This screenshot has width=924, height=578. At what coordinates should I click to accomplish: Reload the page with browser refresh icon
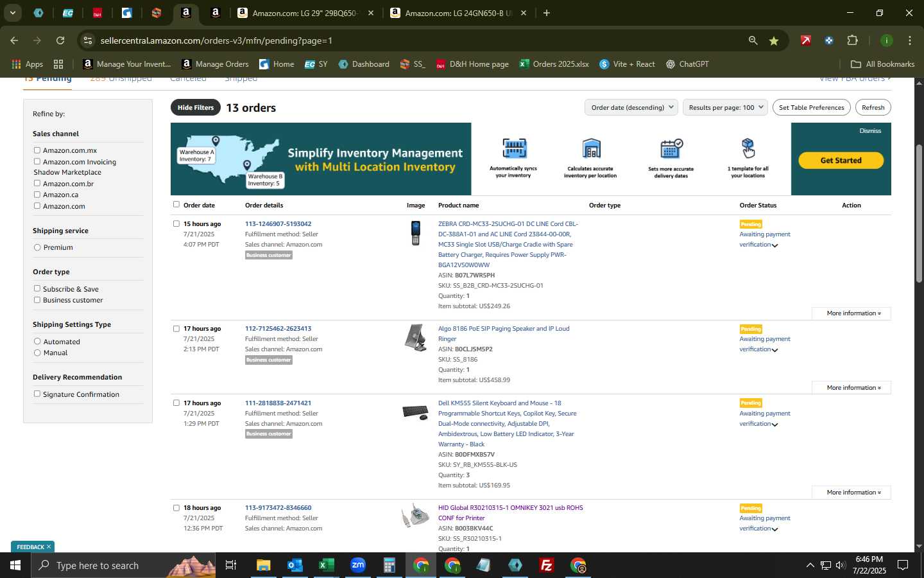pyautogui.click(x=60, y=40)
